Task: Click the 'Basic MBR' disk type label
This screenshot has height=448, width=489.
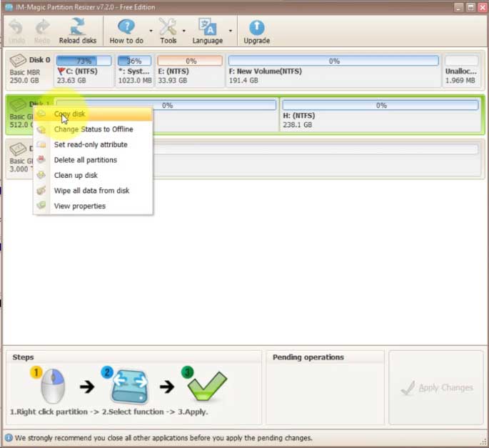Action: [x=25, y=72]
